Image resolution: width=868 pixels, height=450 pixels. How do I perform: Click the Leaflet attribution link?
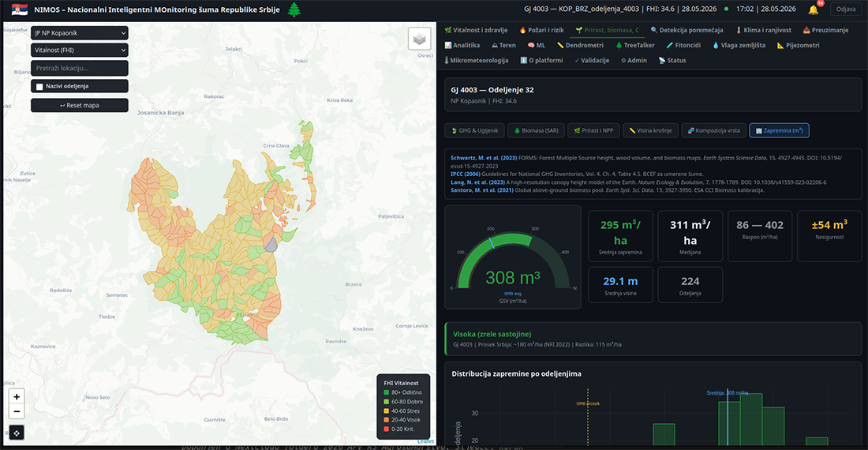[425, 441]
